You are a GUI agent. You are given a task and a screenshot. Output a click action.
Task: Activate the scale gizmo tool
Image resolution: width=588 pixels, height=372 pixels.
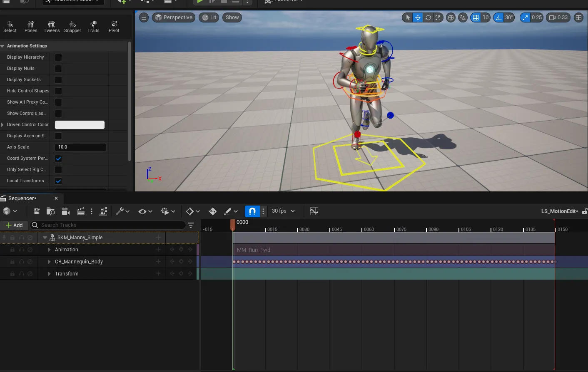[x=438, y=17]
